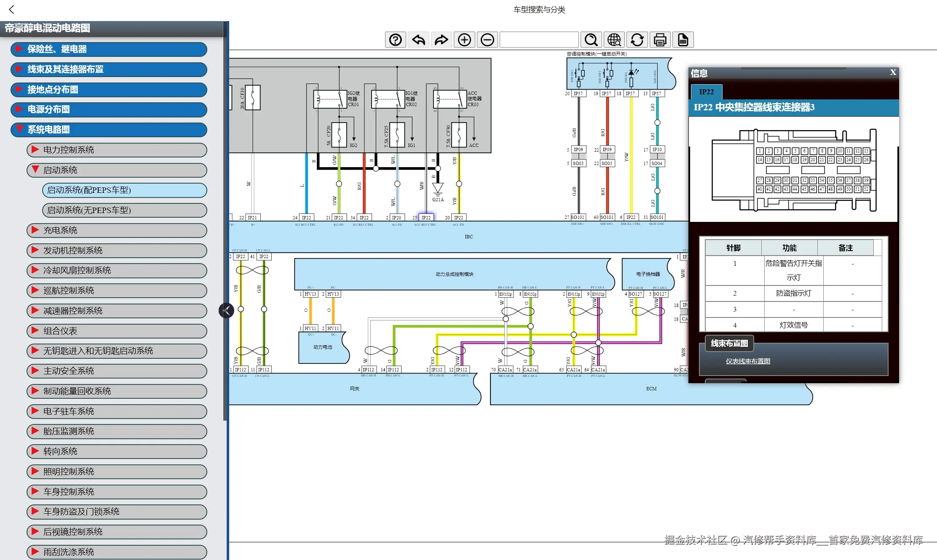
Task: Open 后视镜控制系统 item
Action: 117,532
